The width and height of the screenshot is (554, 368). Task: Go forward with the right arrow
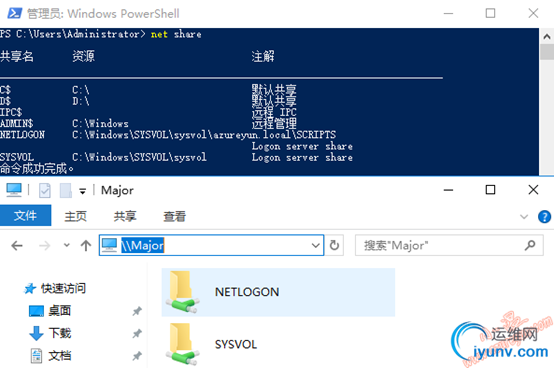(x=45, y=245)
